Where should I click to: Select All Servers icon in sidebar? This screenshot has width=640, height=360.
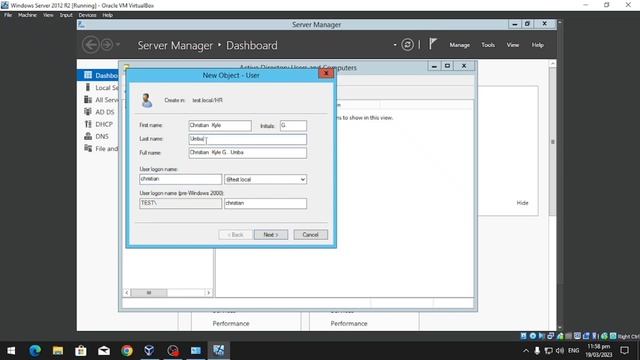click(x=88, y=100)
